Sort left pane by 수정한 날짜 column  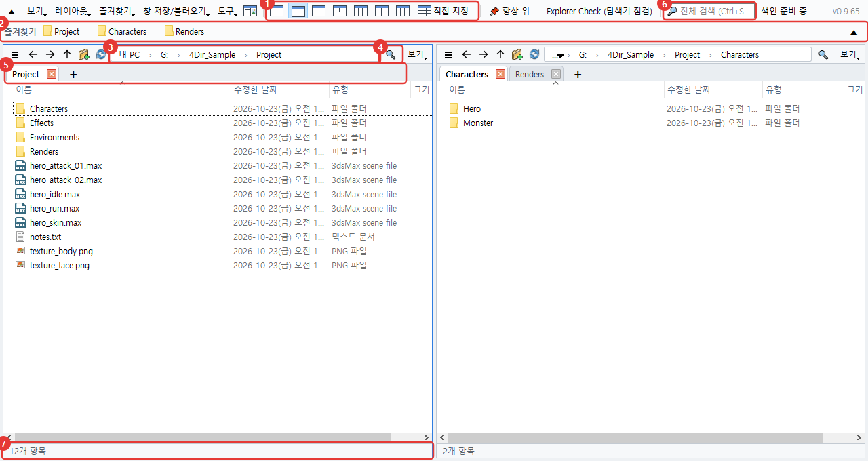[279, 89]
